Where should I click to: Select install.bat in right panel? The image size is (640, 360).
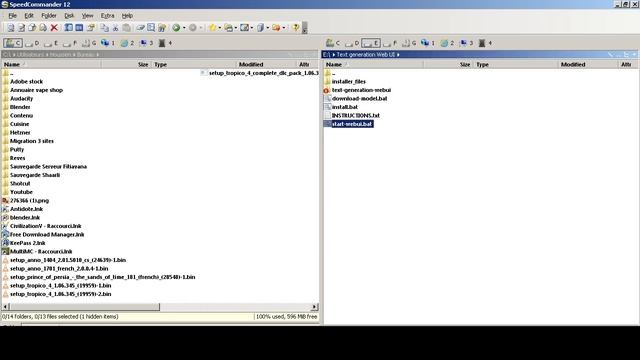(341, 107)
